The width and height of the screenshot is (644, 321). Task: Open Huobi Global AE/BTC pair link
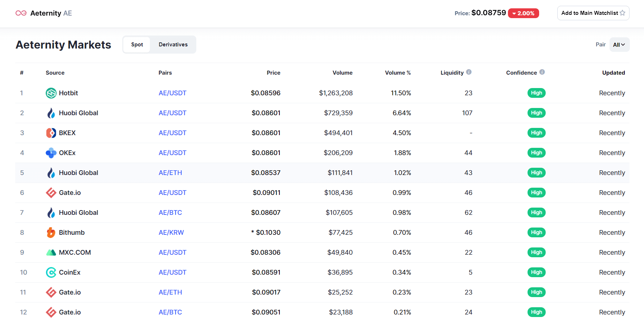coord(170,213)
